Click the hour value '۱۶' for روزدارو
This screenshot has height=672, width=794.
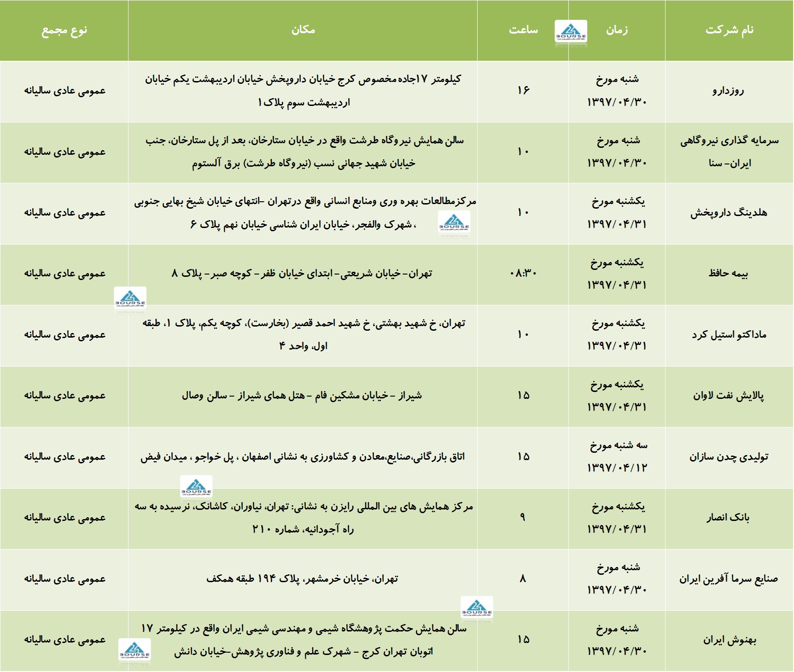point(523,91)
